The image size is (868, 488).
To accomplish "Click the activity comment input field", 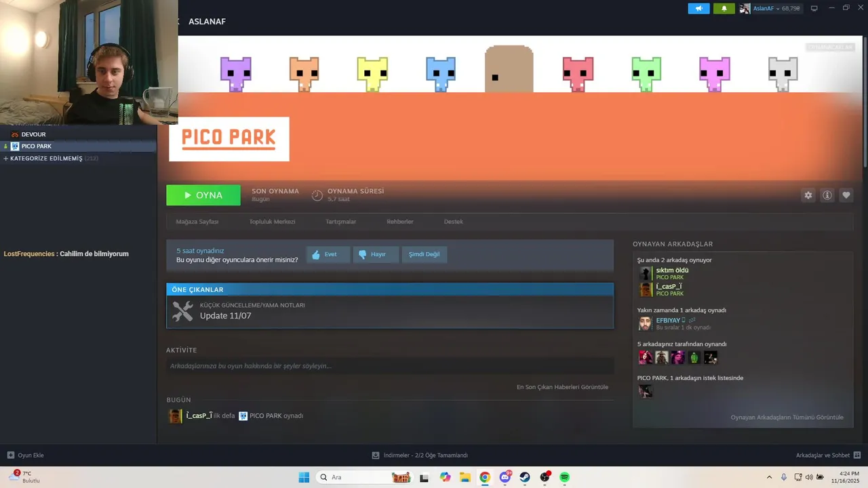I will coord(390,366).
